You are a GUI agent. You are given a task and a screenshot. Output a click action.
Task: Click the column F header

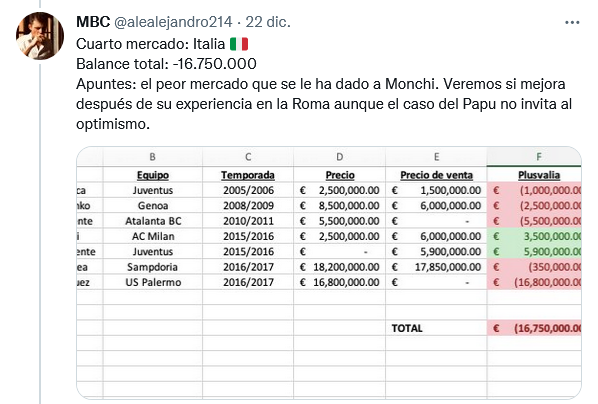534,157
